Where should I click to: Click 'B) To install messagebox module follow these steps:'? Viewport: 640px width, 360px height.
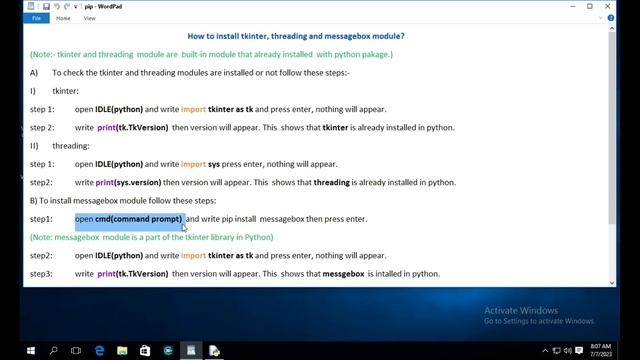pyautogui.click(x=123, y=200)
